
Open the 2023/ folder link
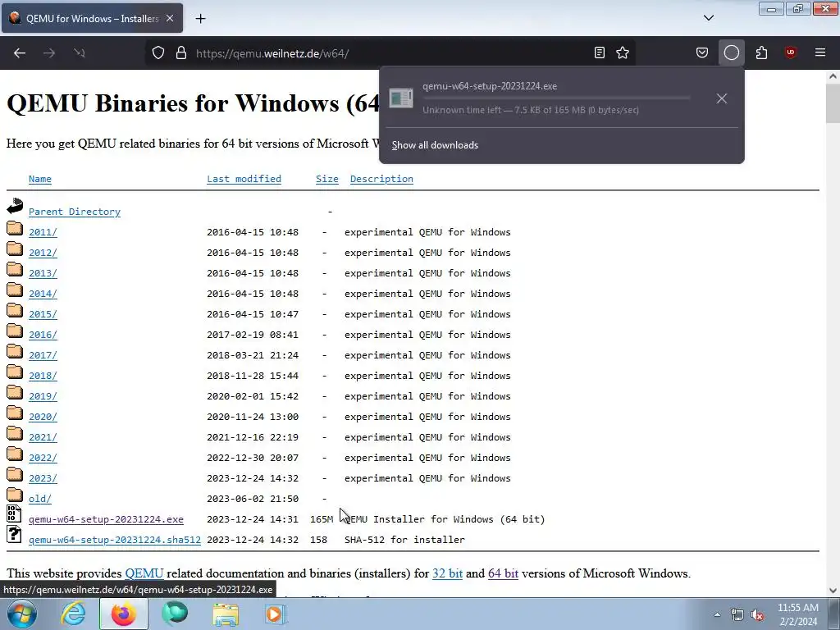point(43,478)
